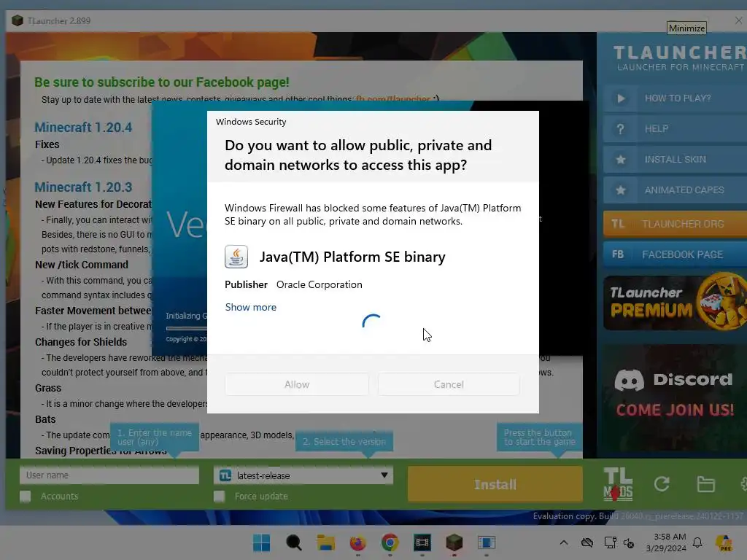Open the notification bell icon
Viewport: 747px width, 560px height.
[x=697, y=542]
